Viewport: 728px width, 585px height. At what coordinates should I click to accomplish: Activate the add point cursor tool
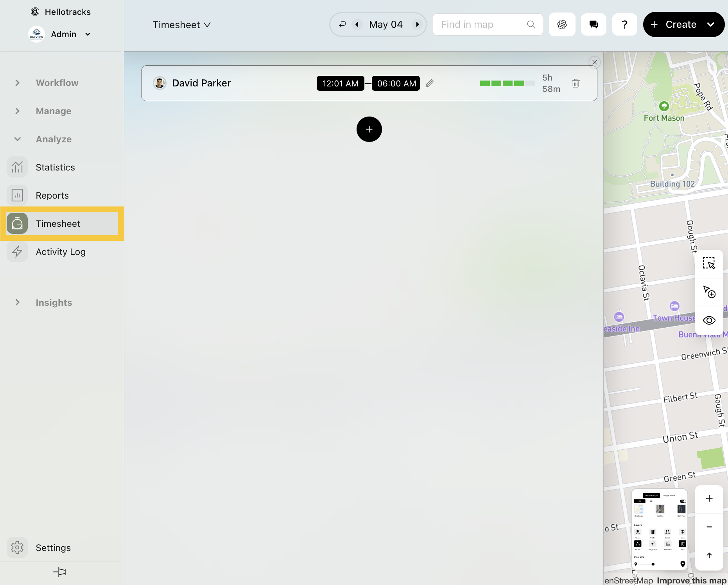point(709,292)
